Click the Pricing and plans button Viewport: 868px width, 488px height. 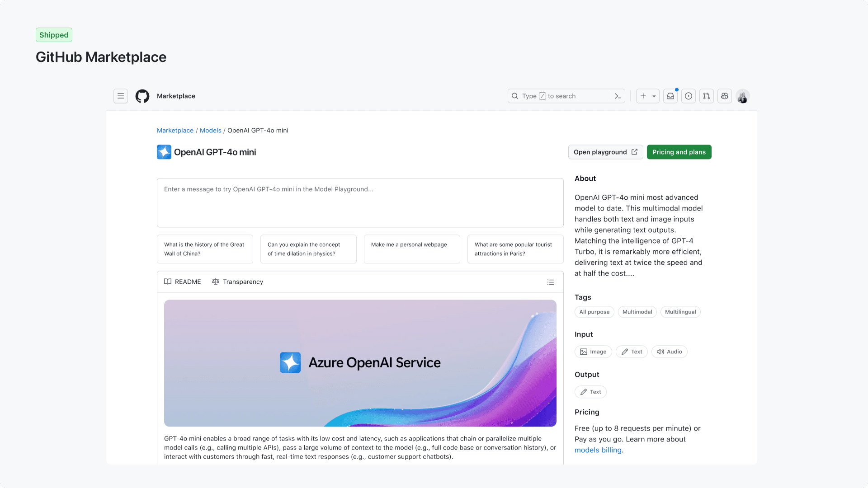[679, 152]
